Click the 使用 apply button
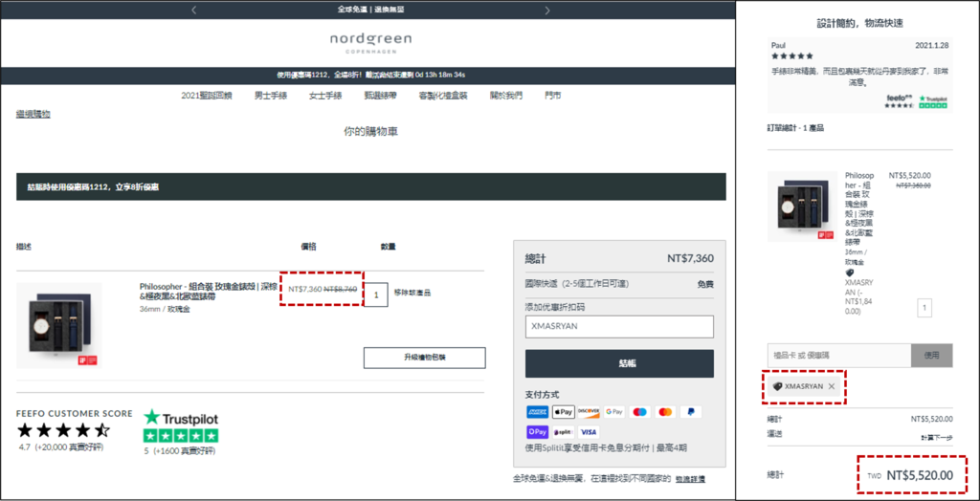This screenshot has width=980, height=501. [932, 355]
